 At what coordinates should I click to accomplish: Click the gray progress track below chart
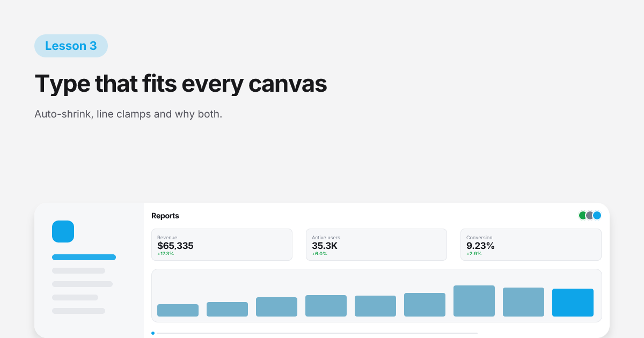coord(317,333)
